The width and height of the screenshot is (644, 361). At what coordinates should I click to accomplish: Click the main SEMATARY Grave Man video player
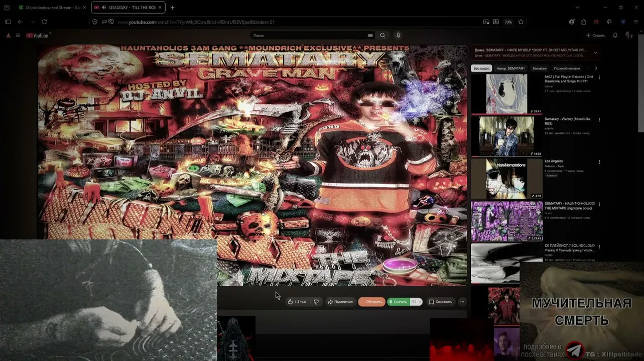click(252, 165)
